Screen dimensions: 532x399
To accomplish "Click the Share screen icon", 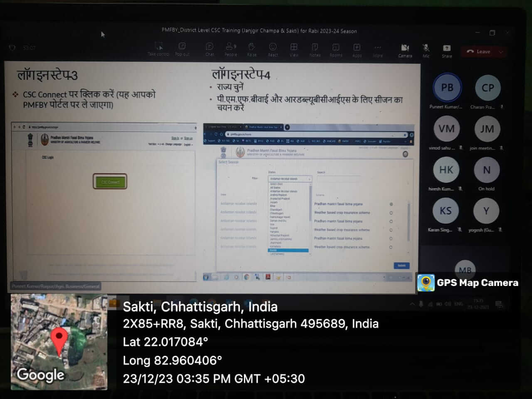I will click(446, 50).
